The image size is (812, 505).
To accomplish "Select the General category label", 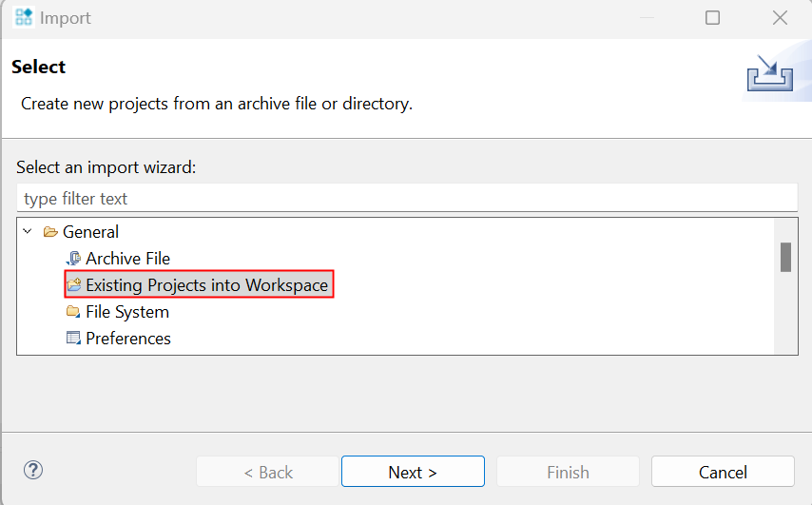I will pos(90,232).
